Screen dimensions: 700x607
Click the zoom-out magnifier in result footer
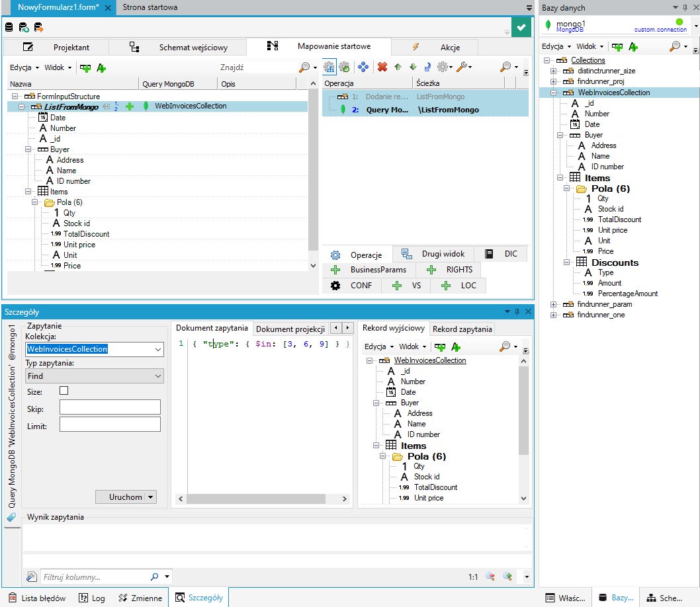(x=490, y=577)
